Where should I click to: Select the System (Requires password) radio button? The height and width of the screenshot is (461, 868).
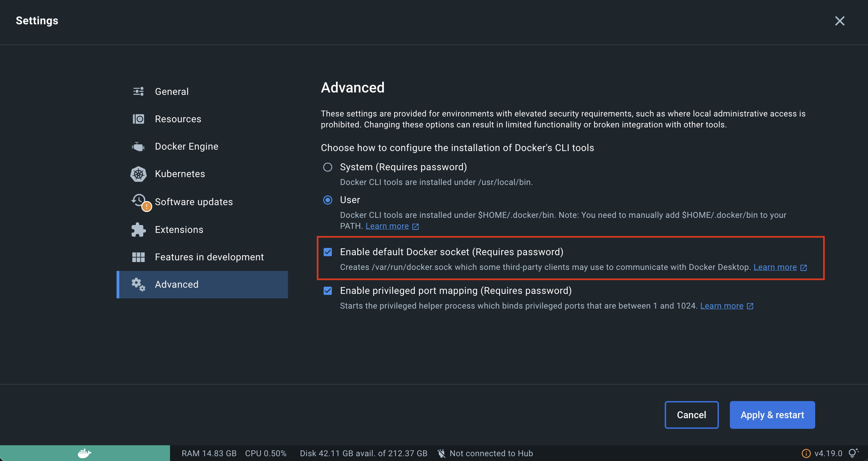[328, 167]
